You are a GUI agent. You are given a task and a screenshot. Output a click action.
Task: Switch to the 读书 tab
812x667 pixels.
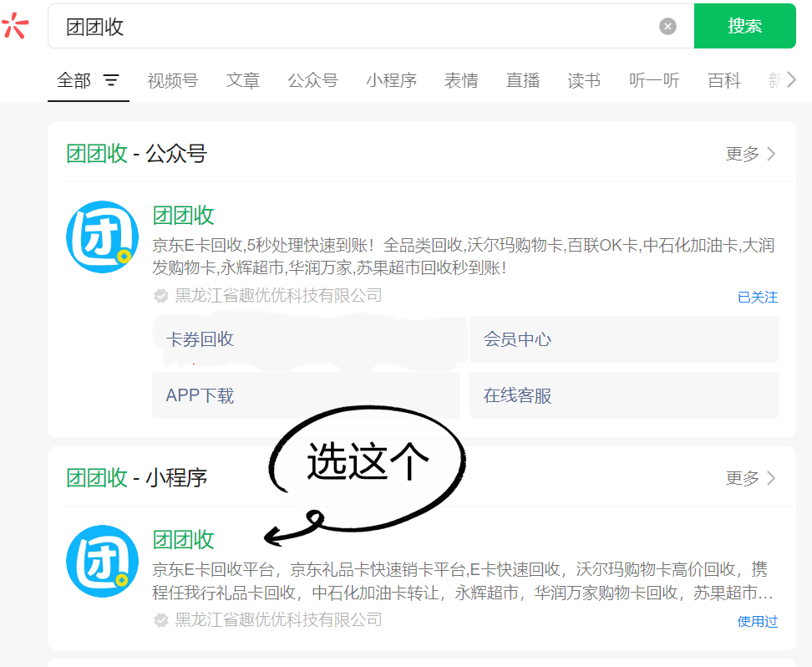tap(584, 80)
